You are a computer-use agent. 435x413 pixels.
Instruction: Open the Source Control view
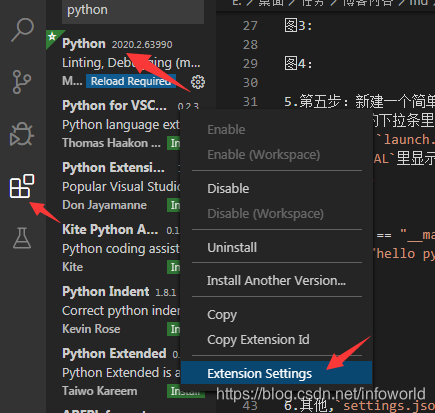(22, 82)
